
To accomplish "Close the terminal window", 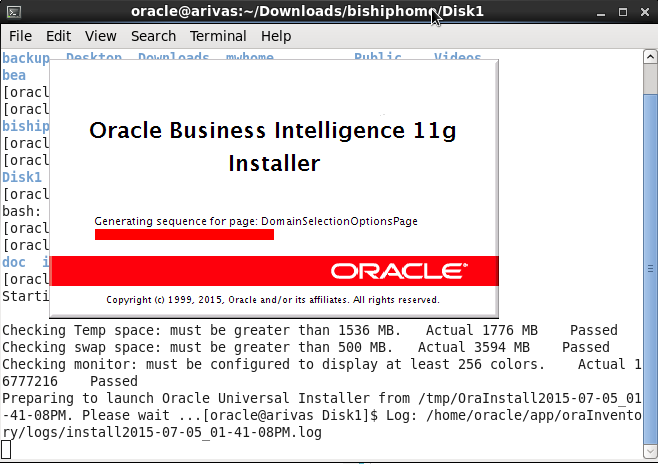I will coord(645,12).
